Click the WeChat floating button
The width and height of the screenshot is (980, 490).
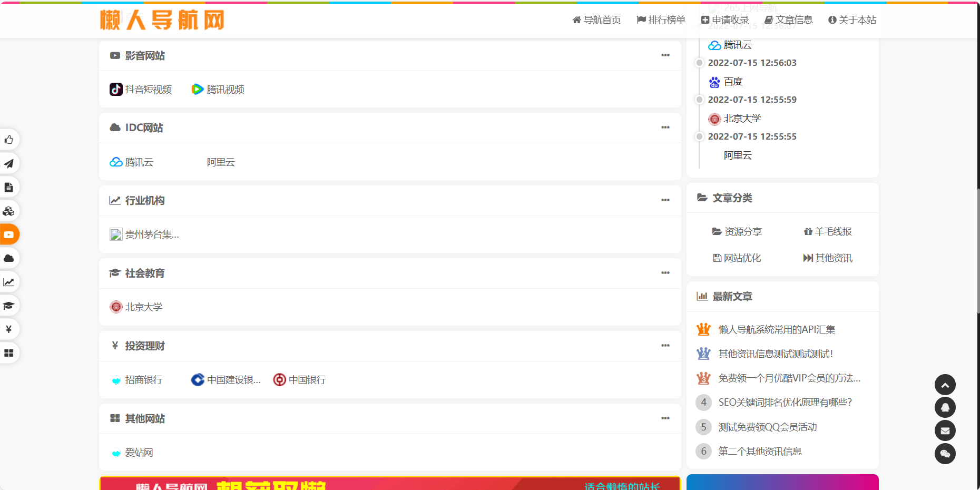(945, 454)
